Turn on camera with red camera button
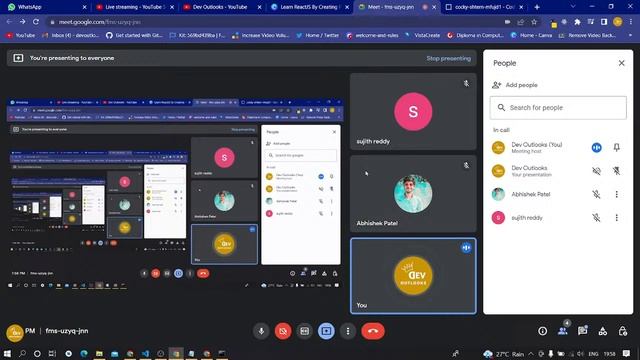 click(283, 331)
